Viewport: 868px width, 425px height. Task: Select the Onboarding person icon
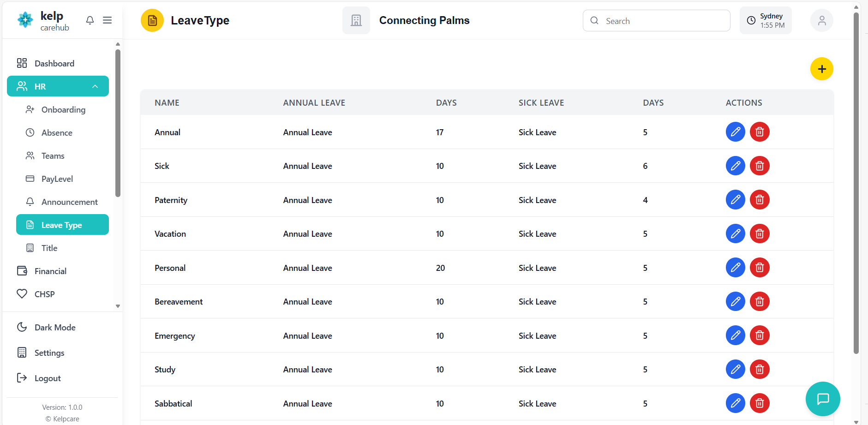pos(30,109)
